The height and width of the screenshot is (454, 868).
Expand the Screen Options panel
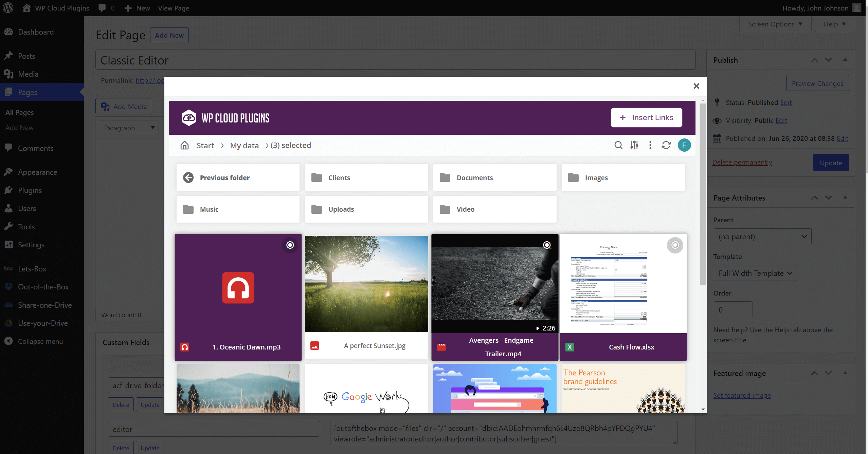click(775, 24)
